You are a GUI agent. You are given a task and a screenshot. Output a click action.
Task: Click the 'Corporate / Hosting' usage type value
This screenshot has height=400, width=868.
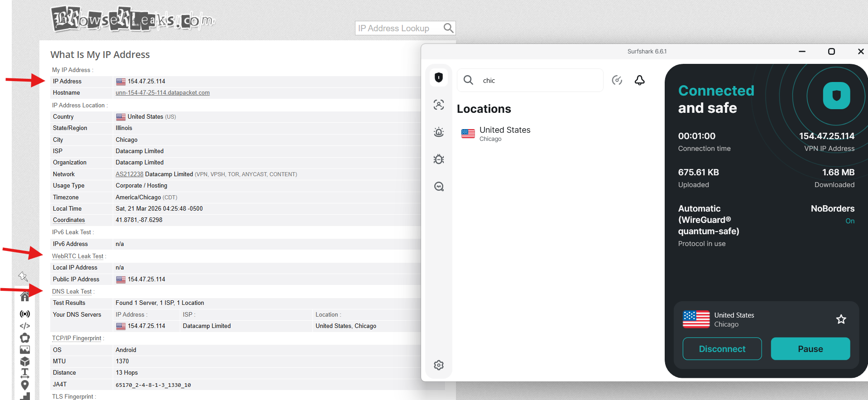tap(141, 186)
